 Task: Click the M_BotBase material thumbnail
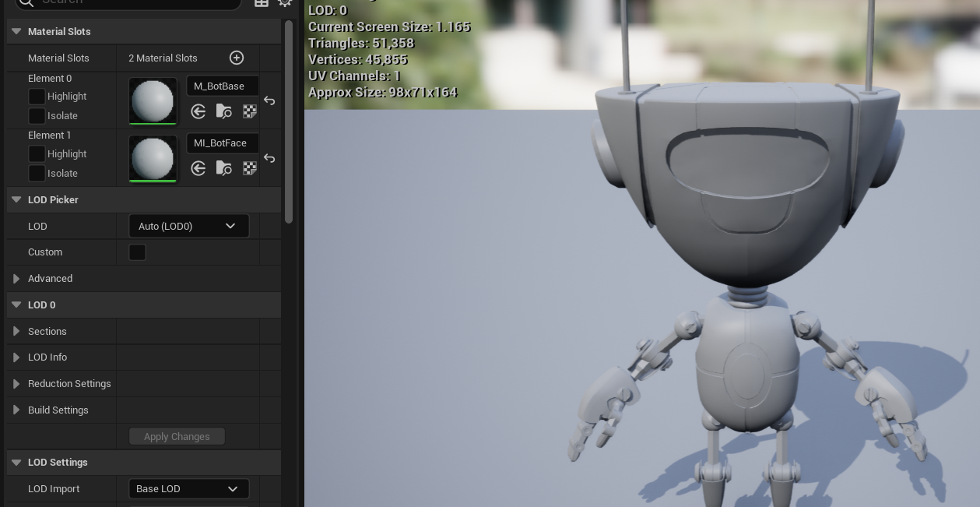point(153,100)
